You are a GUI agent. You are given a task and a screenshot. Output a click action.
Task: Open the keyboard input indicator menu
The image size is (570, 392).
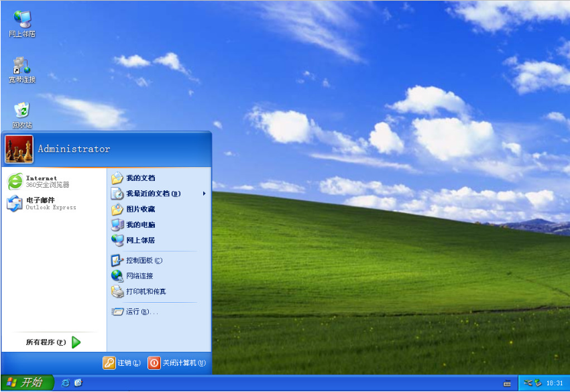click(508, 382)
